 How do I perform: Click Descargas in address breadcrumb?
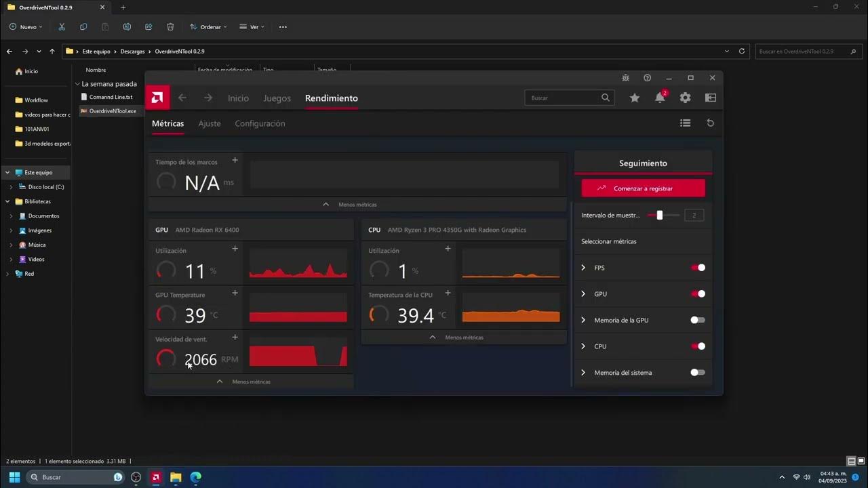(x=132, y=52)
